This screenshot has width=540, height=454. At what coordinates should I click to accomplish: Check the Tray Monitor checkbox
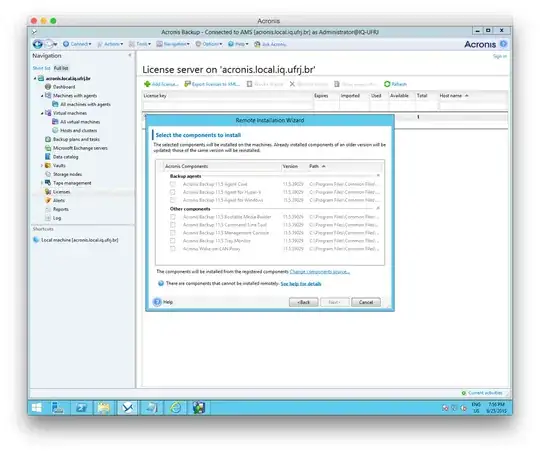pyautogui.click(x=173, y=241)
